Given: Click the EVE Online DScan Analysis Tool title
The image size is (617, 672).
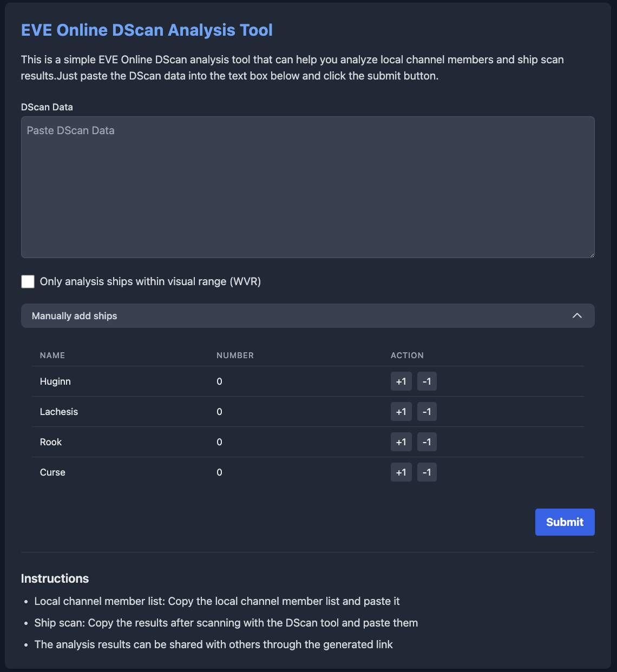Looking at the screenshot, I should pyautogui.click(x=147, y=30).
